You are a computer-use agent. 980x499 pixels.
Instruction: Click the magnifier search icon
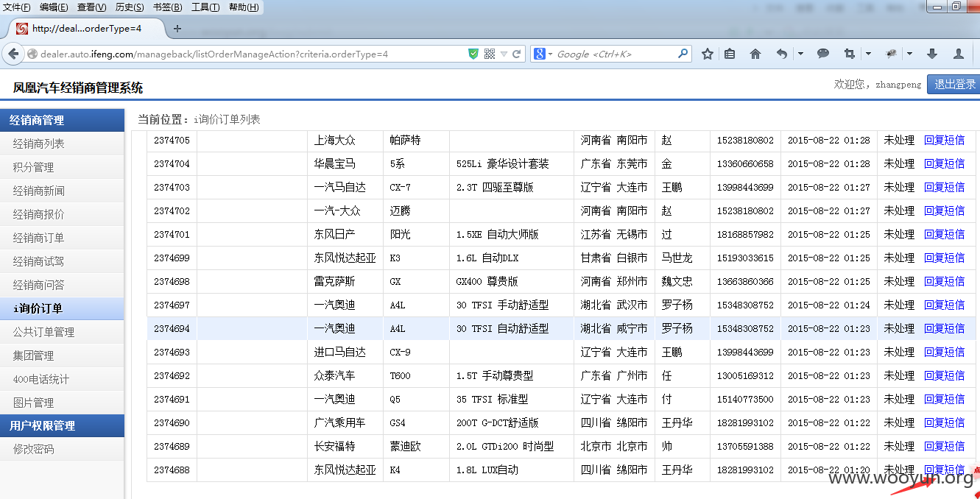click(683, 54)
